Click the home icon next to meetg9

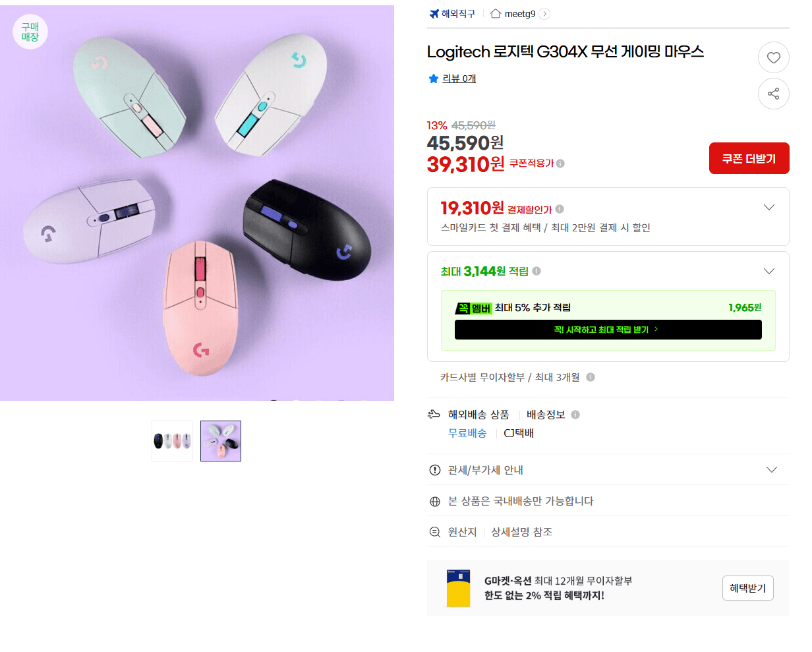(494, 13)
